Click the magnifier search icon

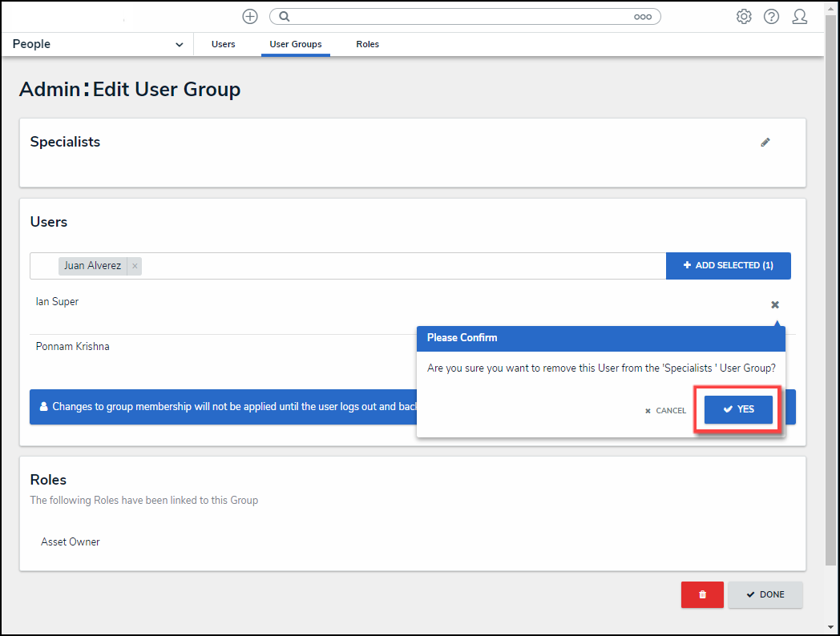(x=284, y=16)
